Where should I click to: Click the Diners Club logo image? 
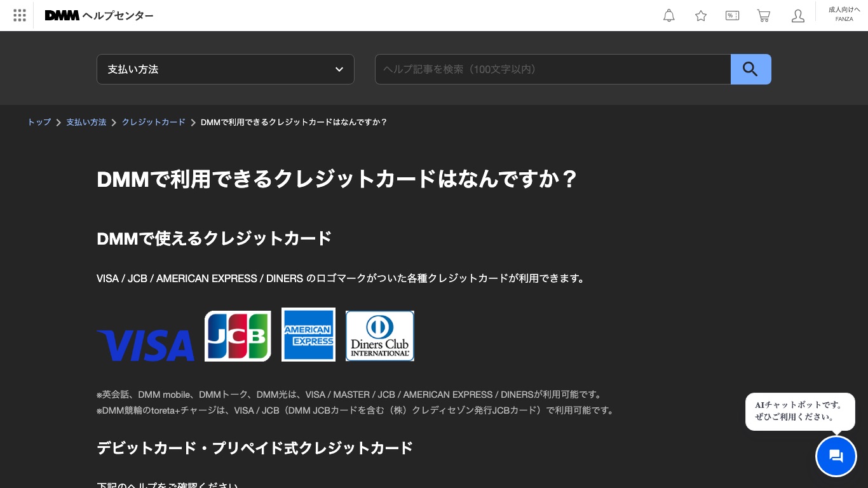coord(380,335)
